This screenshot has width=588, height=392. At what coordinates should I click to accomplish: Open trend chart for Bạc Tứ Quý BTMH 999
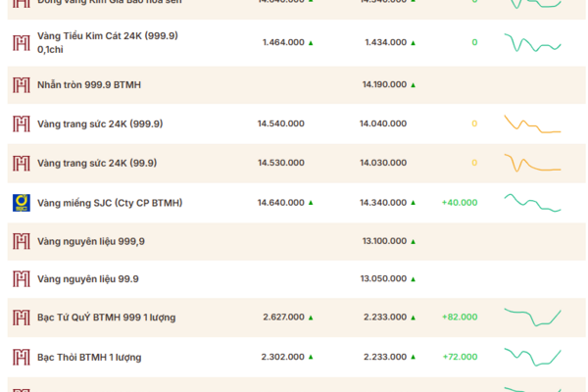coord(532,318)
